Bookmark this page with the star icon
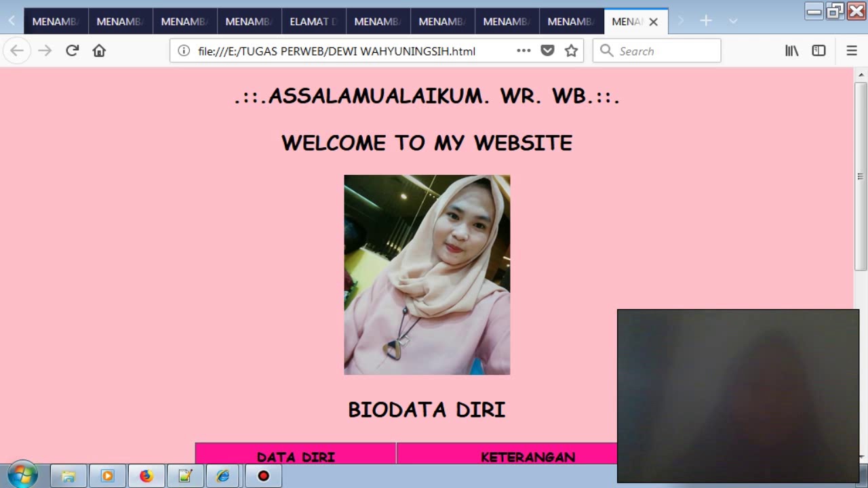The height and width of the screenshot is (488, 868). pos(571,51)
